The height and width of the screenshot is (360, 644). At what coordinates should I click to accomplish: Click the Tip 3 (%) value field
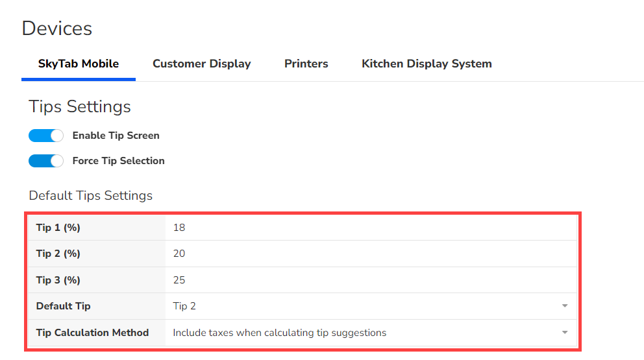click(370, 280)
